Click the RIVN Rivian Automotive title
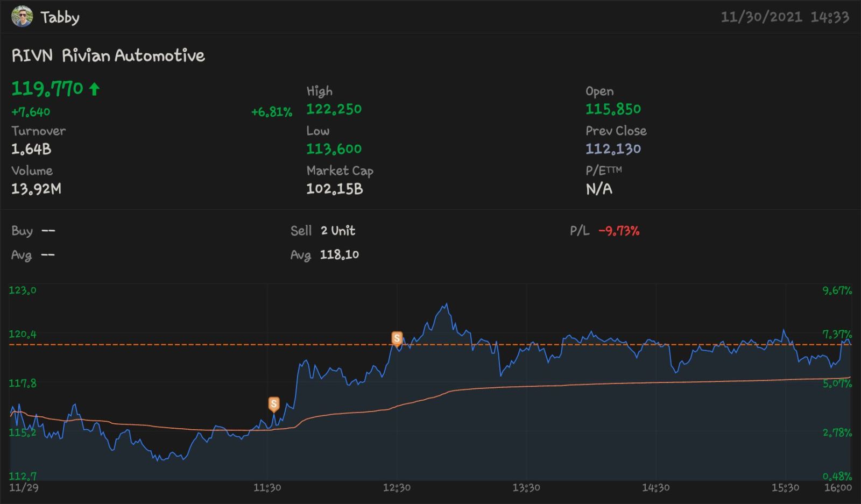 pos(108,55)
